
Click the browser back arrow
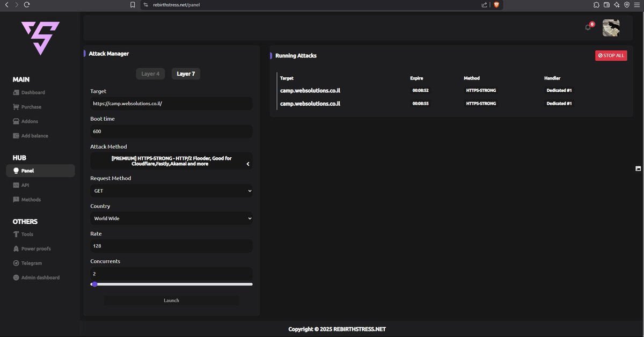click(x=6, y=4)
